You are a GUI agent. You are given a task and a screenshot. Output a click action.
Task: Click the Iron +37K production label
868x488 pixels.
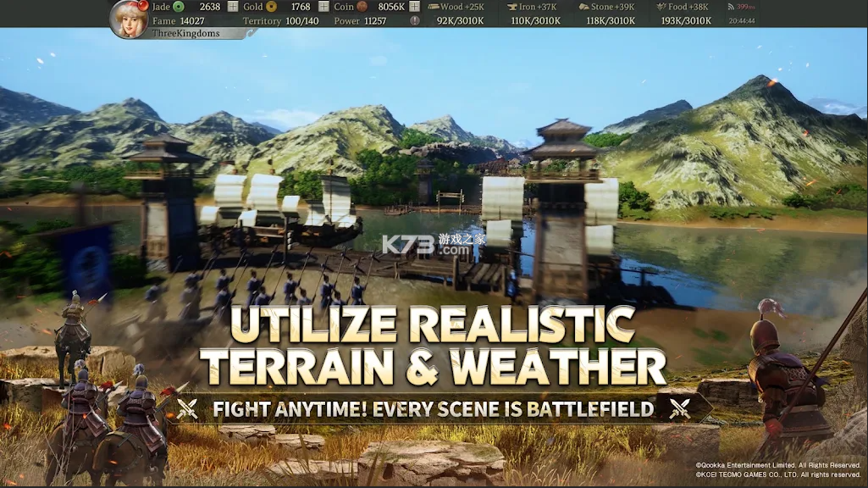pyautogui.click(x=538, y=7)
